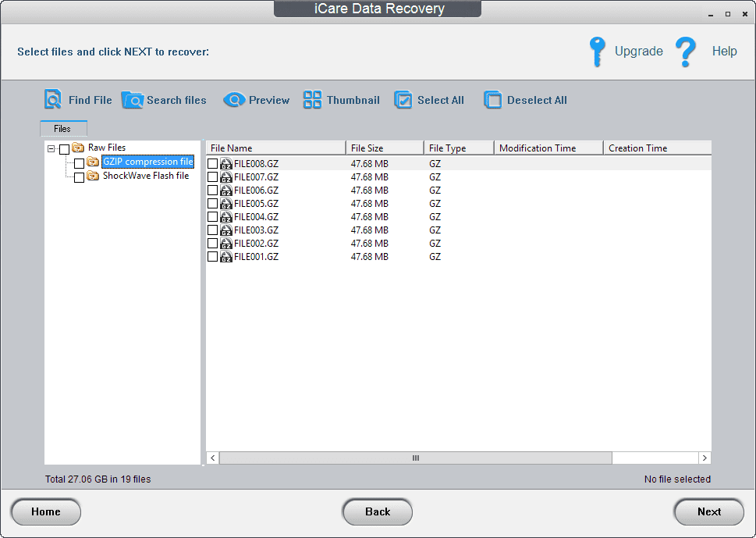This screenshot has height=538, width=756.
Task: Click the Home button
Action: point(46,512)
